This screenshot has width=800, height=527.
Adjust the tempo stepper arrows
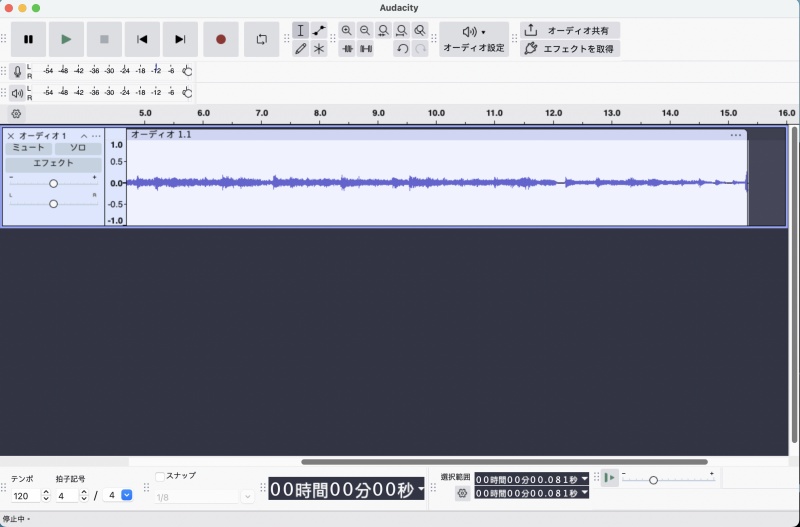pos(46,496)
